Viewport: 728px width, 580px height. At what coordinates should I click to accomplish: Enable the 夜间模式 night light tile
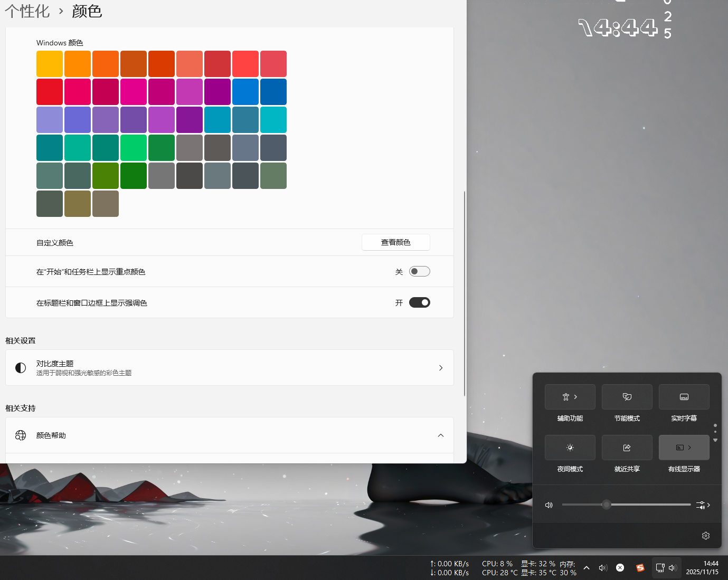tap(570, 448)
